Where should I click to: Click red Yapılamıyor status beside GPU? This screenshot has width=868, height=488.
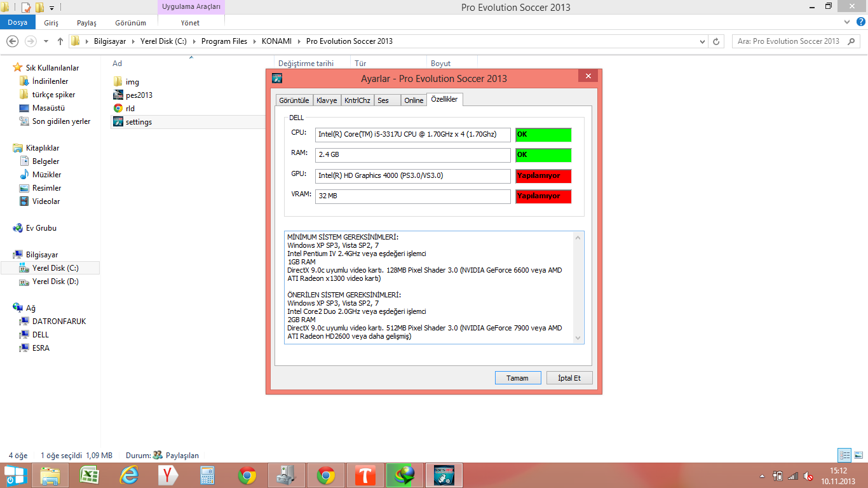click(543, 176)
